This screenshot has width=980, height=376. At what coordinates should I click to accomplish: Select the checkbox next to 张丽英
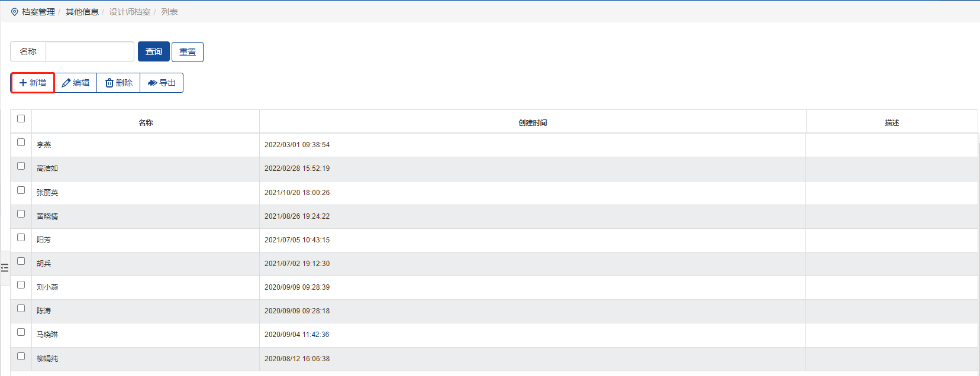point(21,190)
